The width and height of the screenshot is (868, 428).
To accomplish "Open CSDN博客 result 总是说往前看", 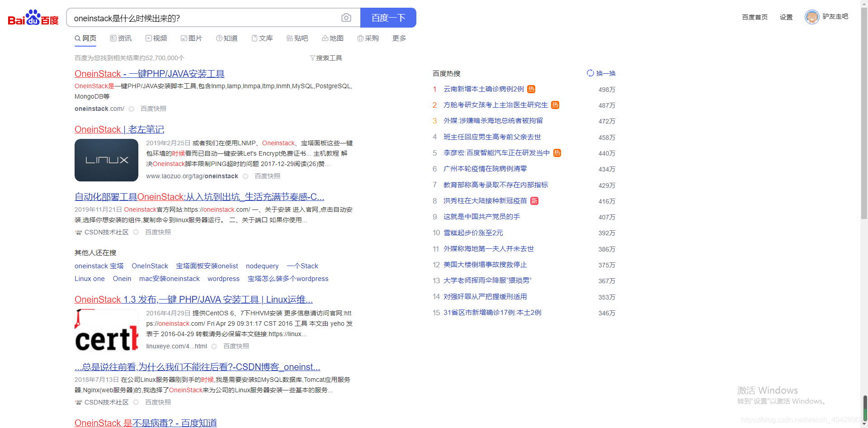I will [x=197, y=367].
